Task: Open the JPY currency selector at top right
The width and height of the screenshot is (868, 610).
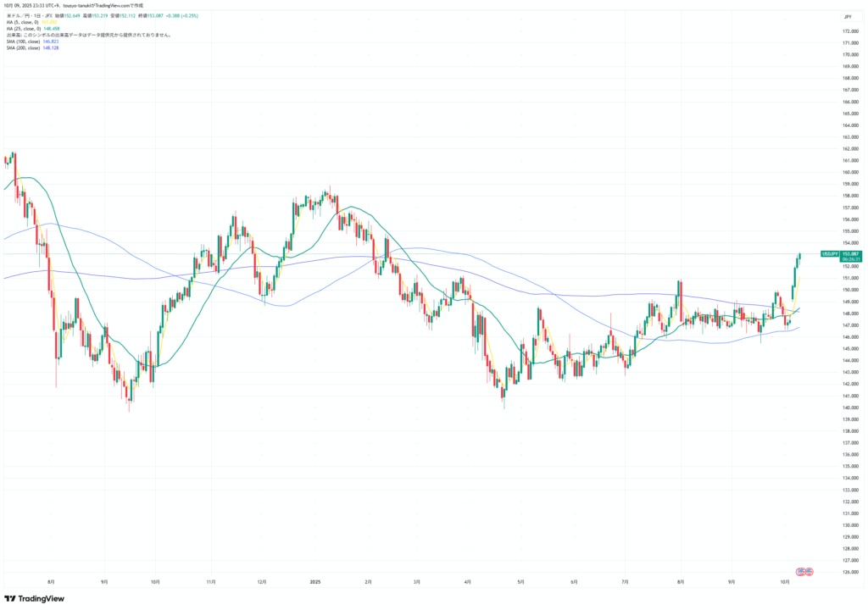Action: (847, 16)
